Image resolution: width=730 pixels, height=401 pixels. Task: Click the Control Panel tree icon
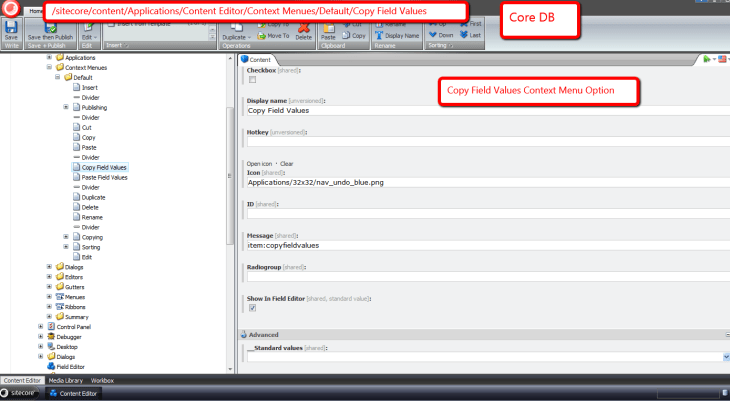click(x=51, y=326)
